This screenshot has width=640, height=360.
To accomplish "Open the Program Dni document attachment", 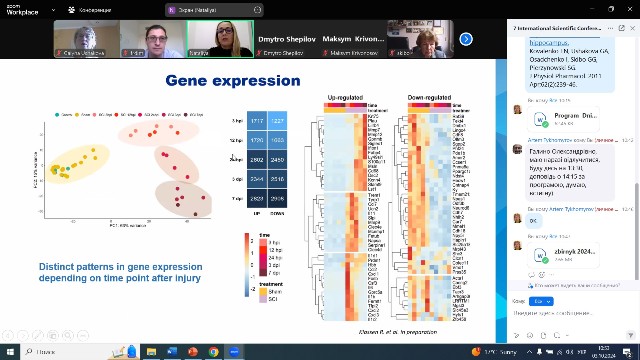I will coord(563,119).
